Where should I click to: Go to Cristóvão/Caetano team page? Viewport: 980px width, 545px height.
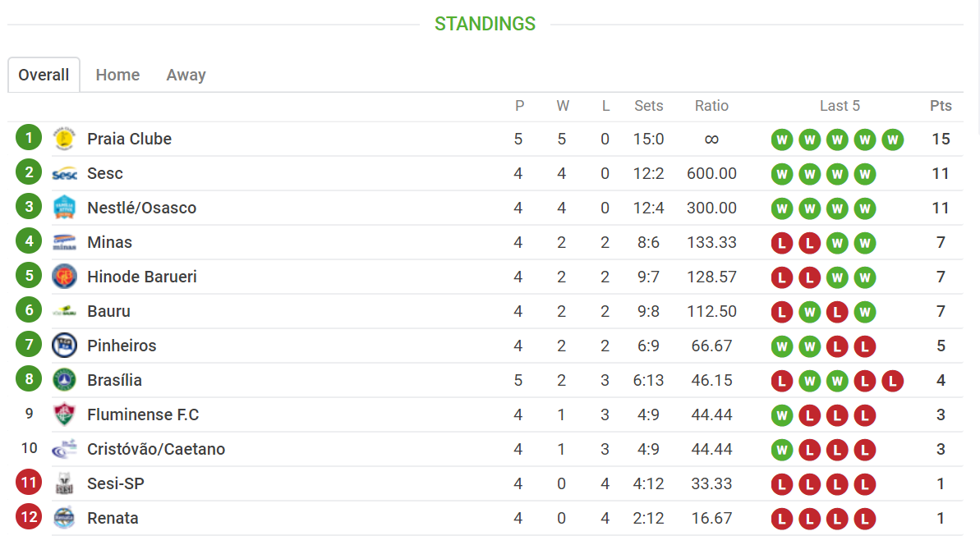click(x=156, y=449)
